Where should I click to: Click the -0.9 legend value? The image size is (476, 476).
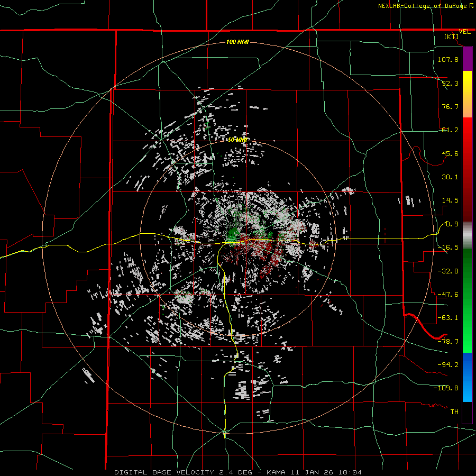pos(451,224)
